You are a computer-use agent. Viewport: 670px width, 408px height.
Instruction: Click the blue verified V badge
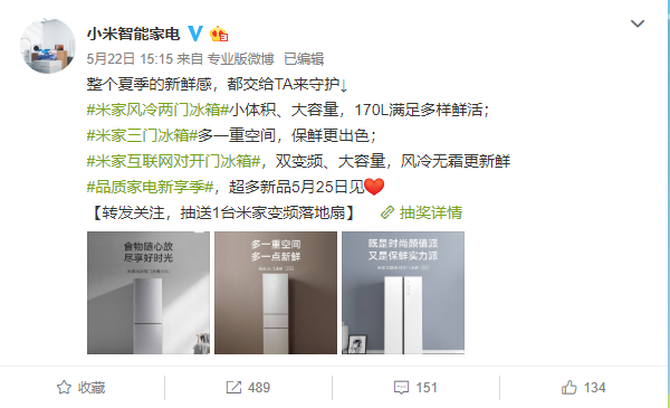tap(195, 33)
